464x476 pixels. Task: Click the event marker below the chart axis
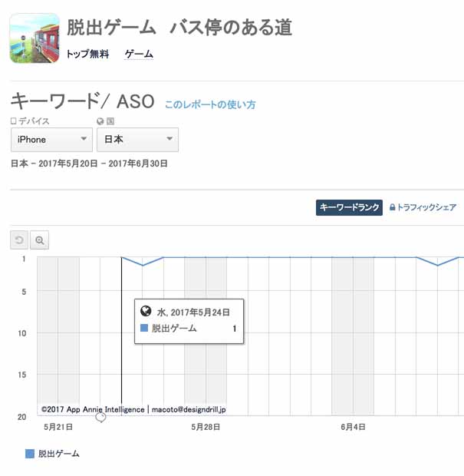pos(100,417)
